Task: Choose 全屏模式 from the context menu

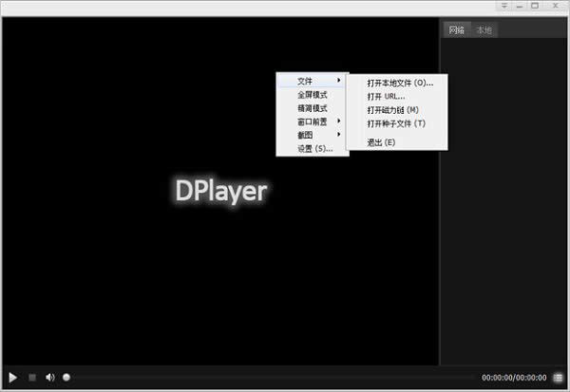Action: click(313, 95)
